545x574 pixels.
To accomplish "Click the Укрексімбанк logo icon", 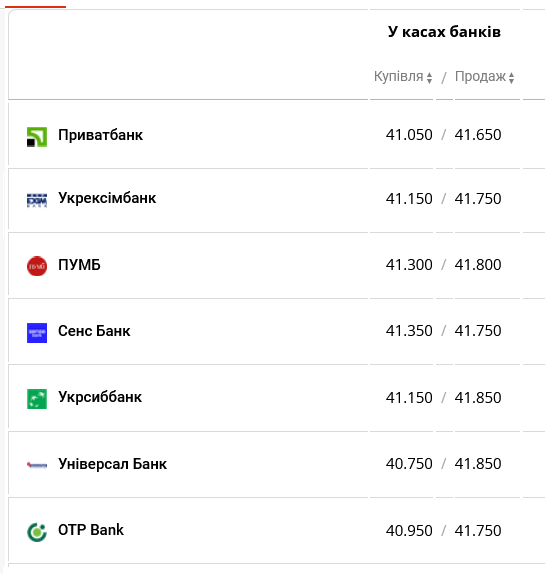I will click(x=37, y=200).
